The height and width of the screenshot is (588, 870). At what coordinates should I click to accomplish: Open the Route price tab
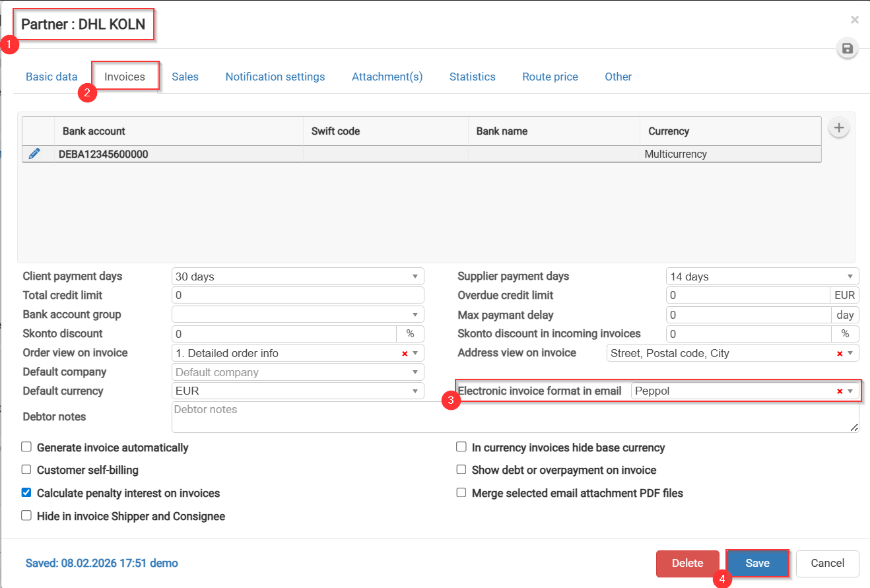point(550,77)
